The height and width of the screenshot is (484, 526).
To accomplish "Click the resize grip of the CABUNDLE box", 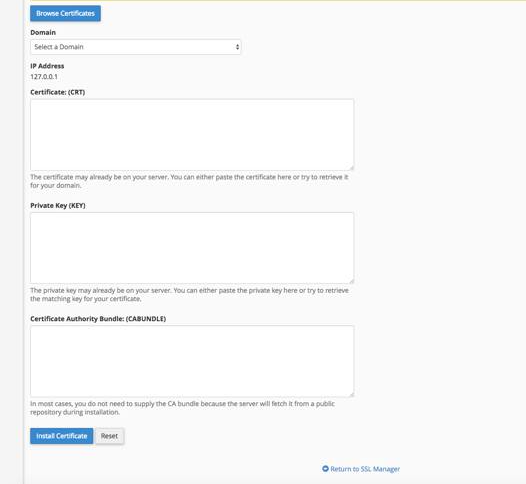I will pyautogui.click(x=351, y=394).
